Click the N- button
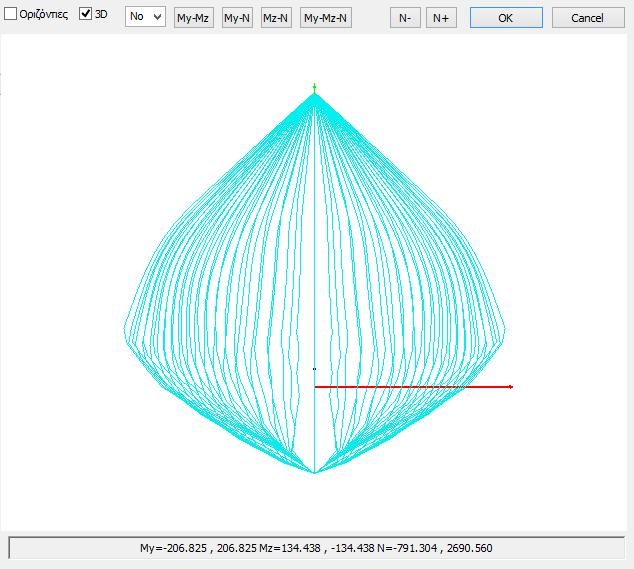Image resolution: width=634 pixels, height=569 pixels. 405,18
